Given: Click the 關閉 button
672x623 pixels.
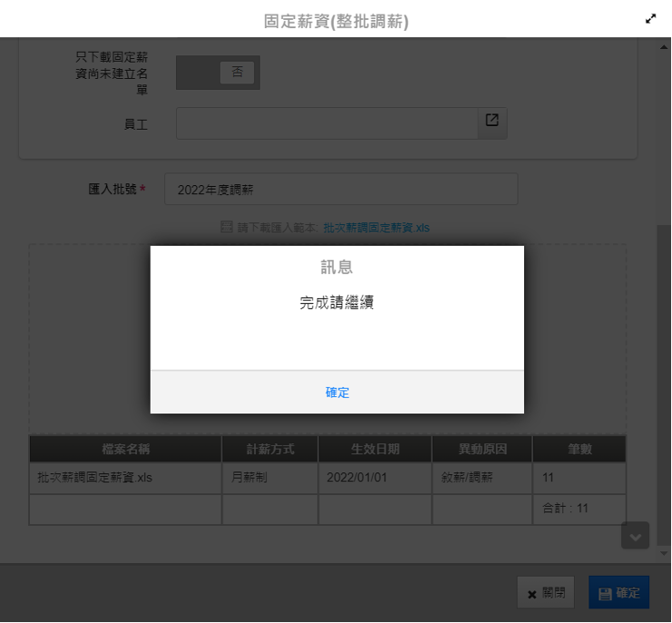Looking at the screenshot, I should [546, 592].
